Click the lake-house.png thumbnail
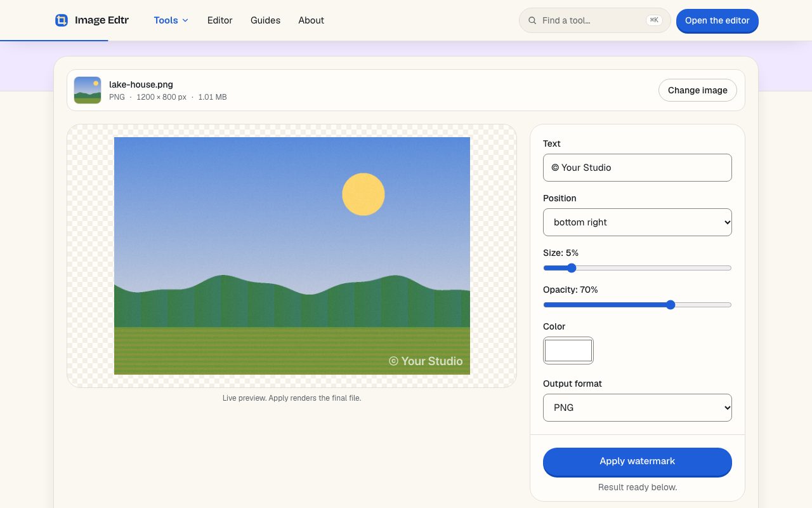Viewport: 812px width, 508px height. [x=88, y=90]
